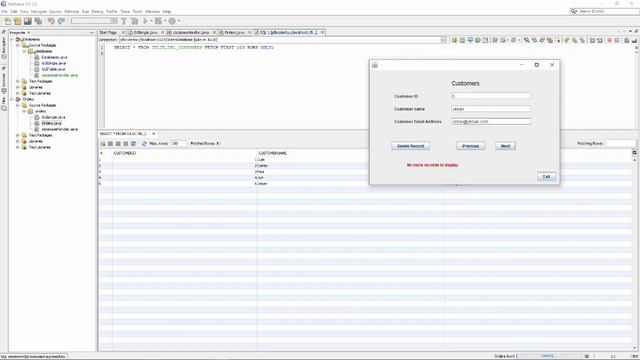Open the Run Project dropdown arrow
Screen dimensions: 640x360
[x=151, y=21]
